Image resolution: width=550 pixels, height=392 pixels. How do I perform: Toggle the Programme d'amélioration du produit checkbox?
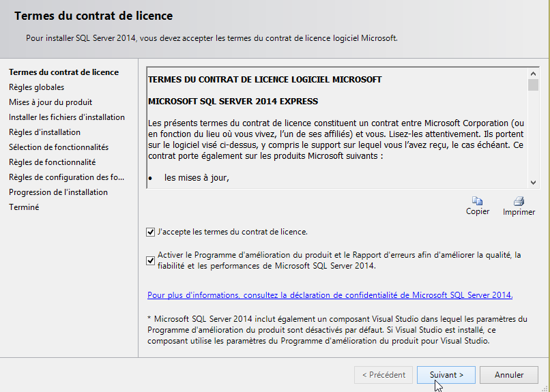151,260
